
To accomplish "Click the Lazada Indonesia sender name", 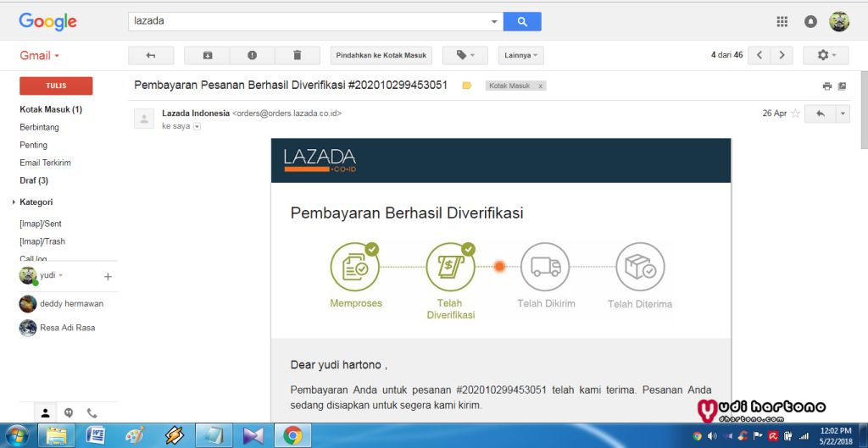I will point(196,113).
